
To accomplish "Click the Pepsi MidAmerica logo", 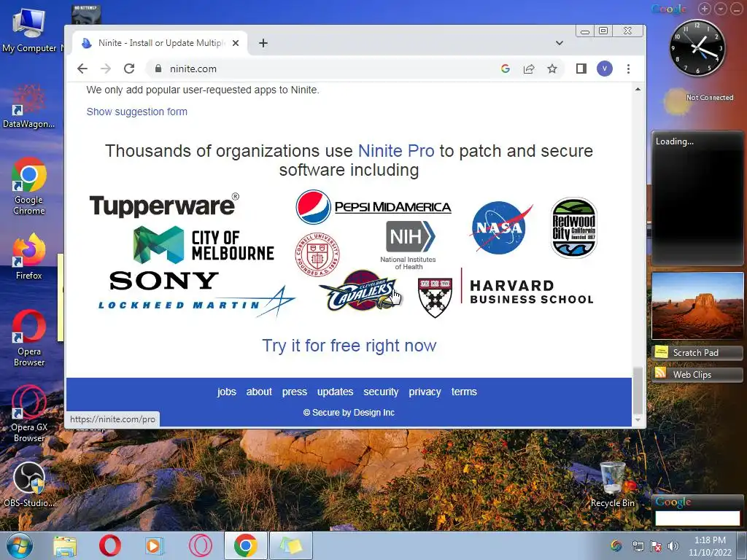I will click(373, 206).
